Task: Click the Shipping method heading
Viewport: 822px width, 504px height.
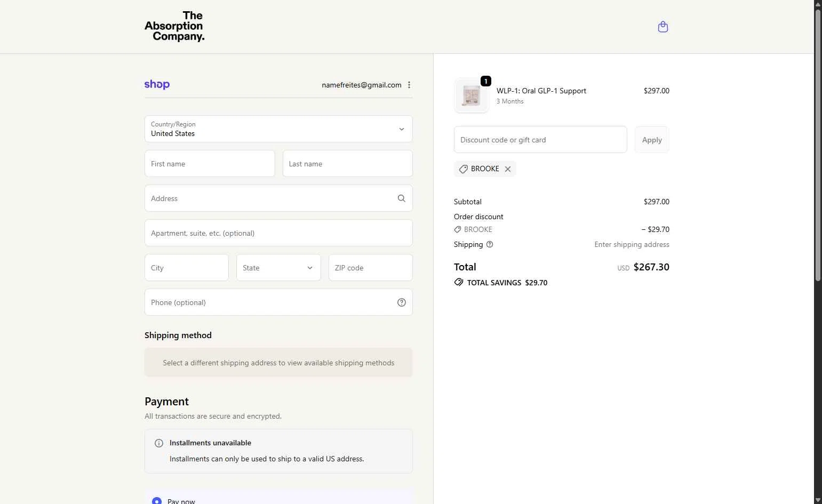Action: (x=178, y=335)
